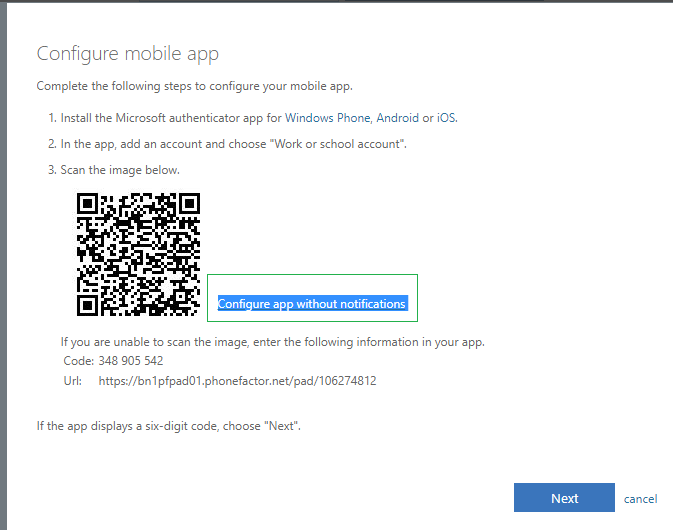Screen dimensions: 673x530
Task: Click "Complete the following steps" intro text
Action: pyautogui.click(x=194, y=87)
